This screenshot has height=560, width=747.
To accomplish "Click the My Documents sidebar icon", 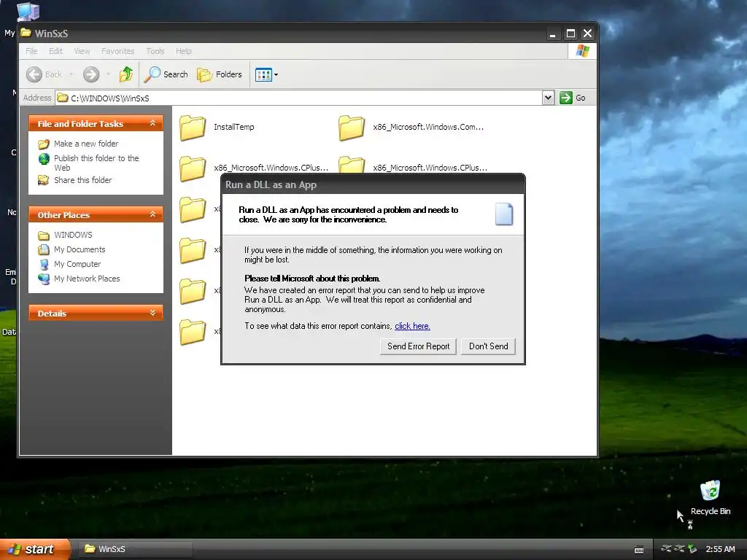I will (x=44, y=249).
